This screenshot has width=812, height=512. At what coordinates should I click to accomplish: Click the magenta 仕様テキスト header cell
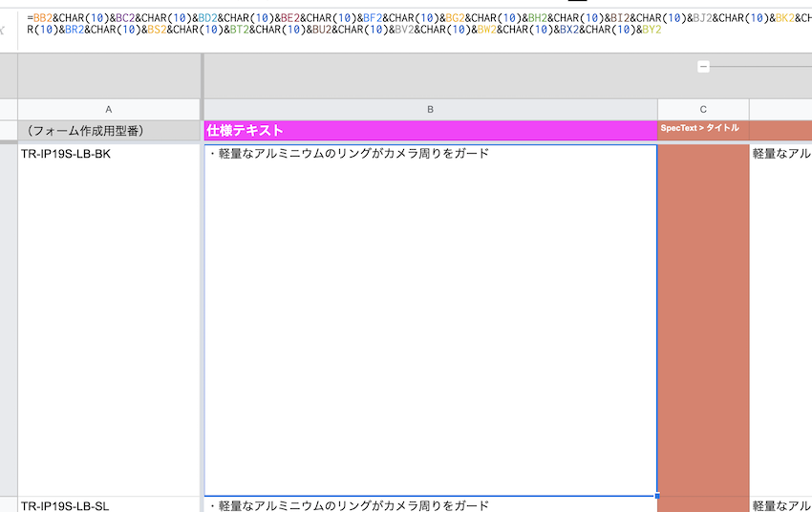430,131
